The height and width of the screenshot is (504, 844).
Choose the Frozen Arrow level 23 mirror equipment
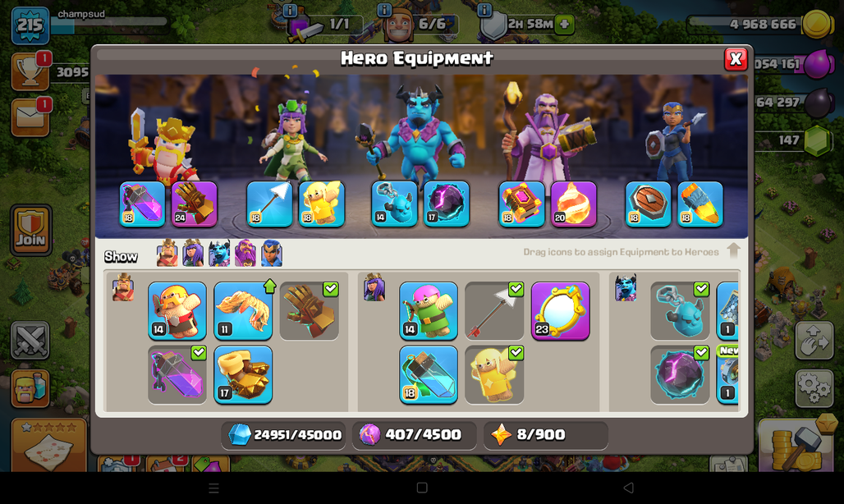tap(560, 311)
